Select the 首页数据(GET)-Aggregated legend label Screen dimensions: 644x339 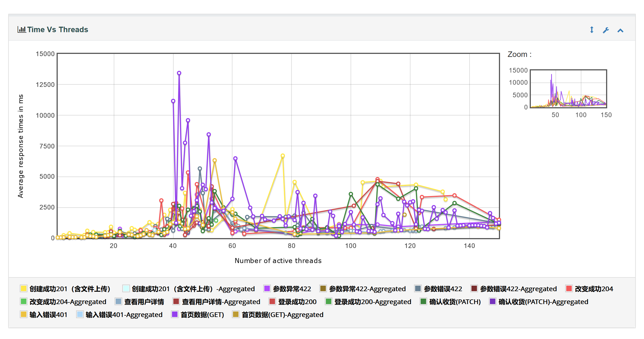(282, 315)
